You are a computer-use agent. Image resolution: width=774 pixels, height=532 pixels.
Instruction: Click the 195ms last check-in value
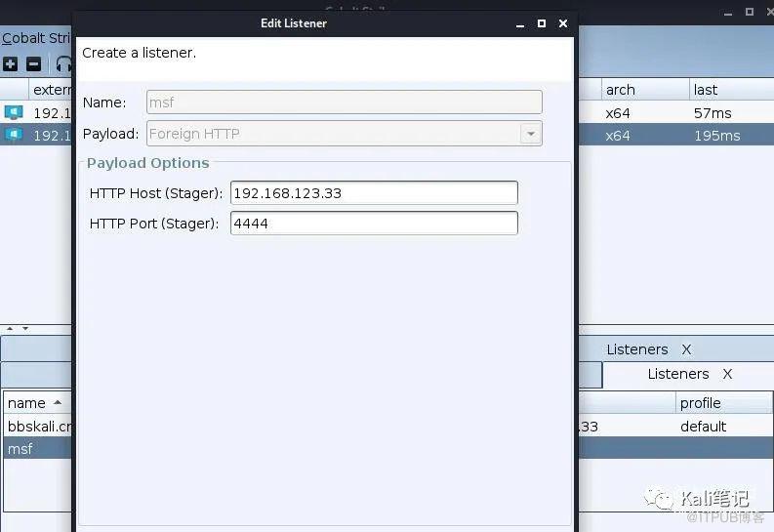[716, 136]
